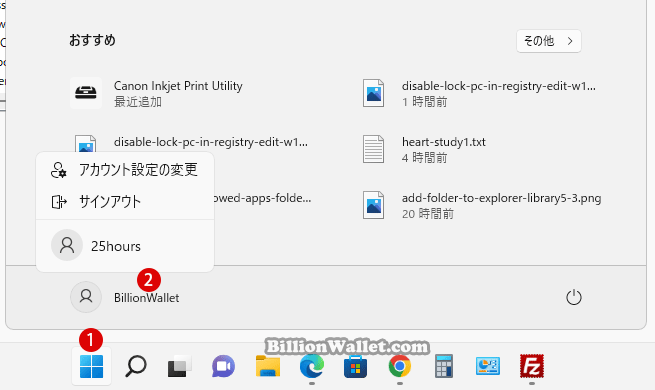Click BillionWallet user avatar icon
This screenshot has height=390, width=655.
click(x=86, y=297)
